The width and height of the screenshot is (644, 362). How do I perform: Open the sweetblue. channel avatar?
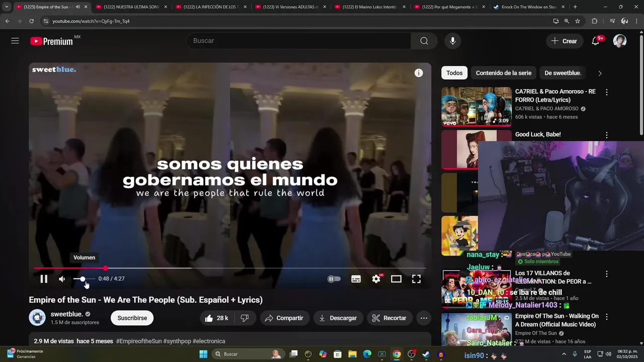(37, 318)
